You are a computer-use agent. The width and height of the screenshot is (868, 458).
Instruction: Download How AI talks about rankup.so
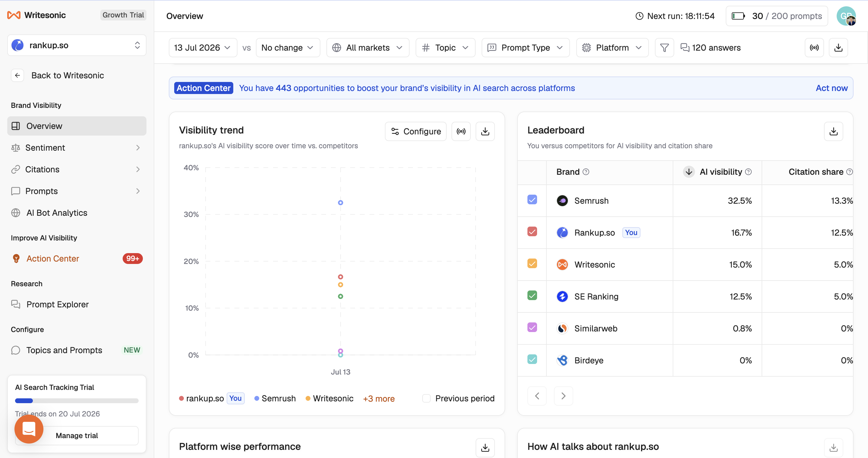coord(834,447)
